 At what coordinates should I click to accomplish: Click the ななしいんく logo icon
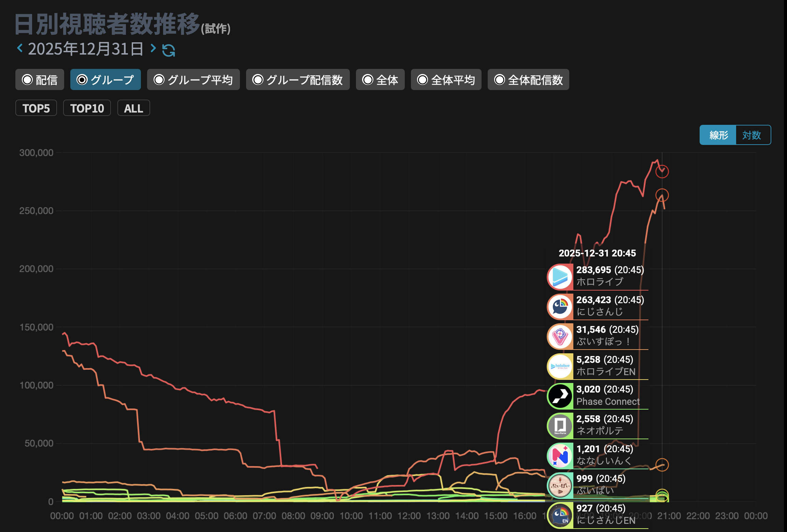560,456
